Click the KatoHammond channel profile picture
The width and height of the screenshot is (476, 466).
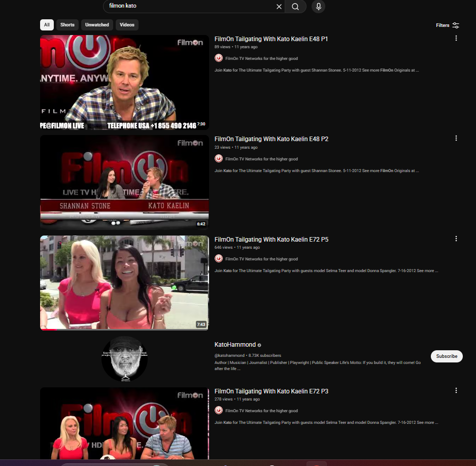pos(124,358)
